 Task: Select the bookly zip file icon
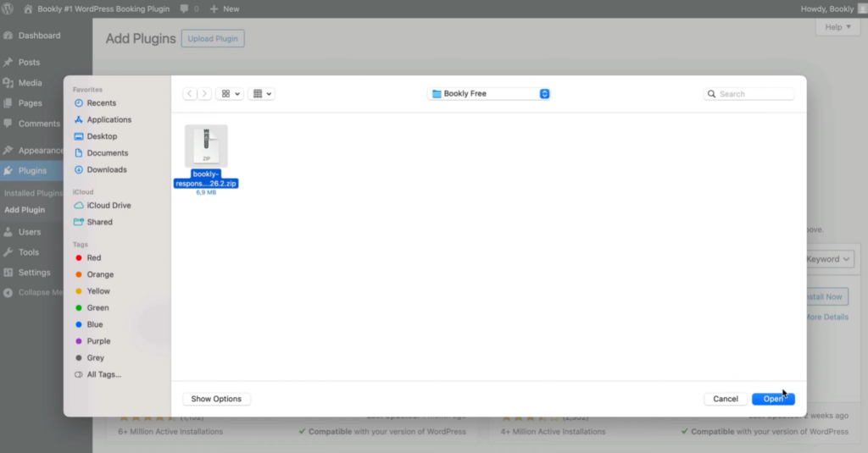(206, 146)
